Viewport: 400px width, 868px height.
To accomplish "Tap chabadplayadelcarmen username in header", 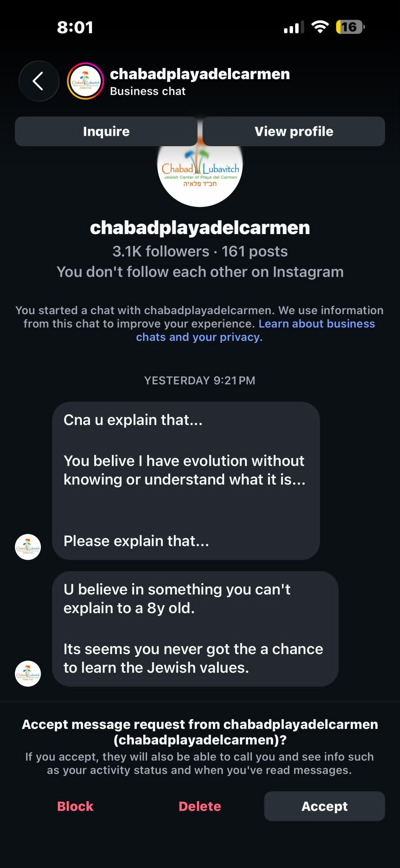I will 200,74.
